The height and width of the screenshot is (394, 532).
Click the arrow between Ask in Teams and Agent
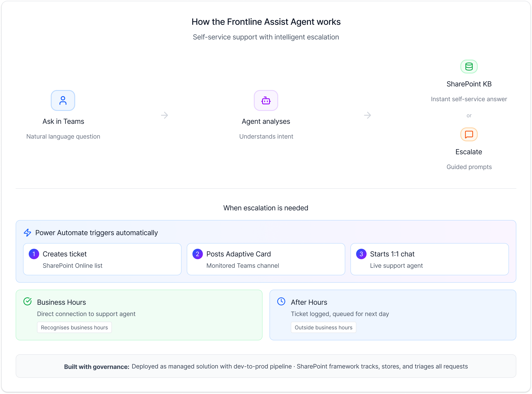point(164,115)
